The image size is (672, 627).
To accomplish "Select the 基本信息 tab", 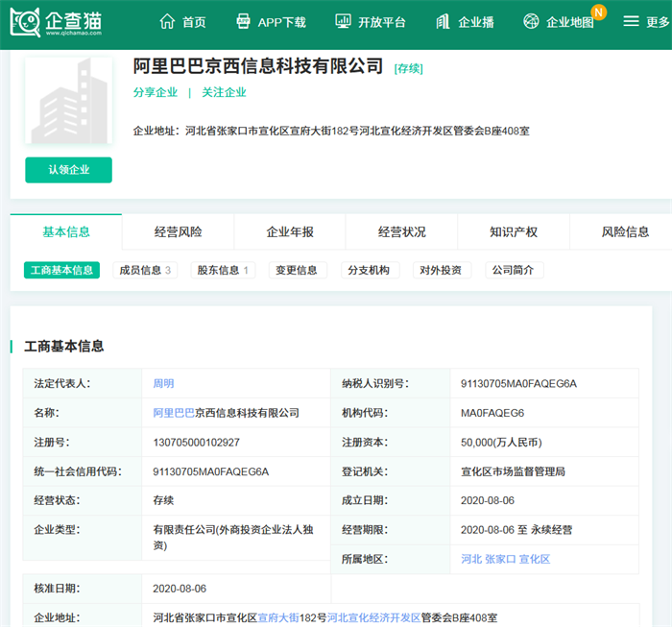I will 66,231.
